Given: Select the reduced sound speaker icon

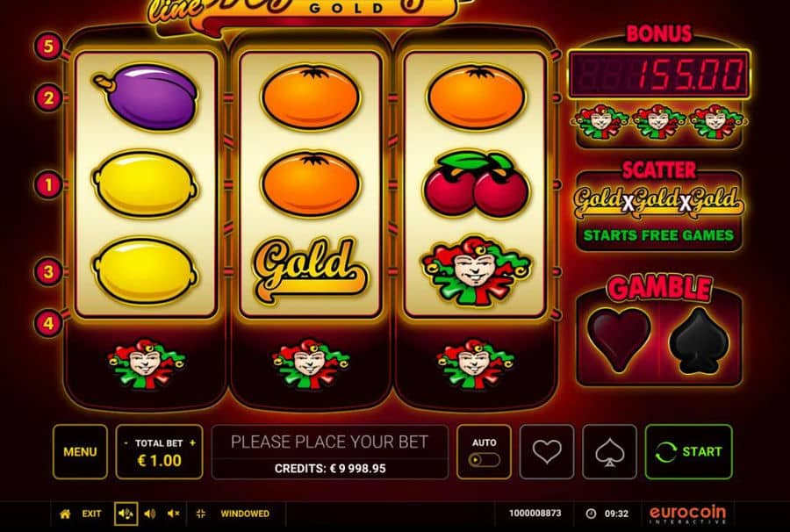Looking at the screenshot, I should [149, 514].
